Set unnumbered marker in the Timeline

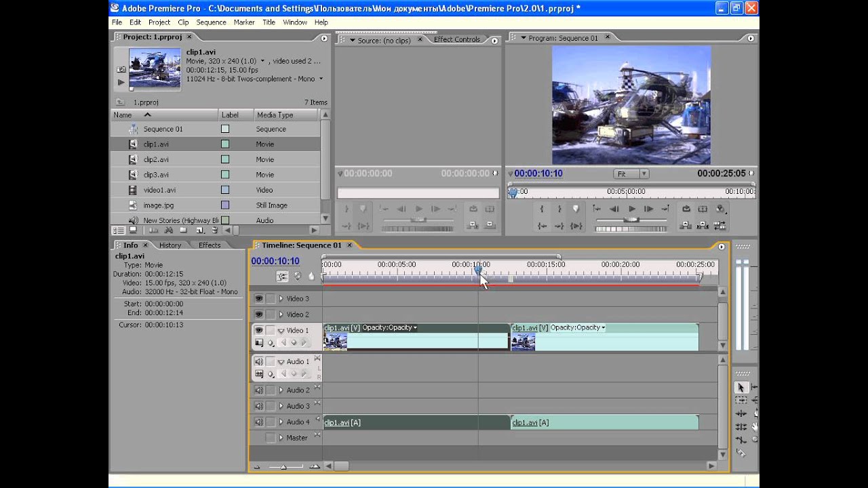tap(311, 277)
